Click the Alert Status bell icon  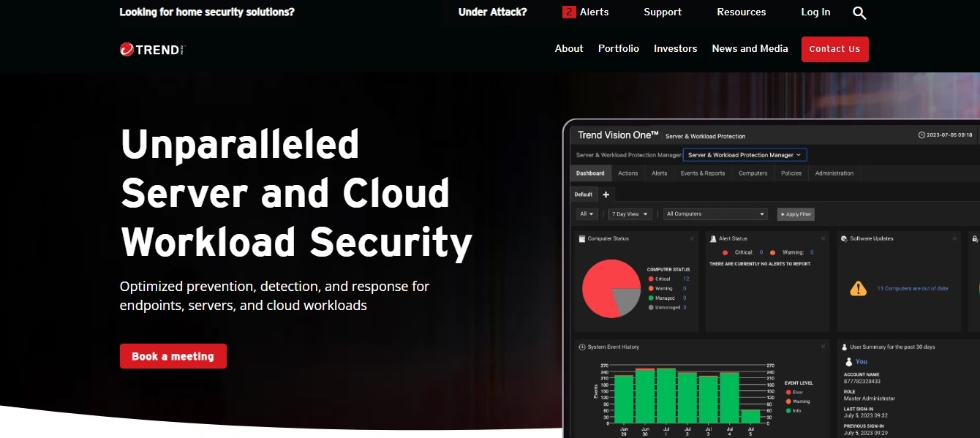click(x=713, y=238)
